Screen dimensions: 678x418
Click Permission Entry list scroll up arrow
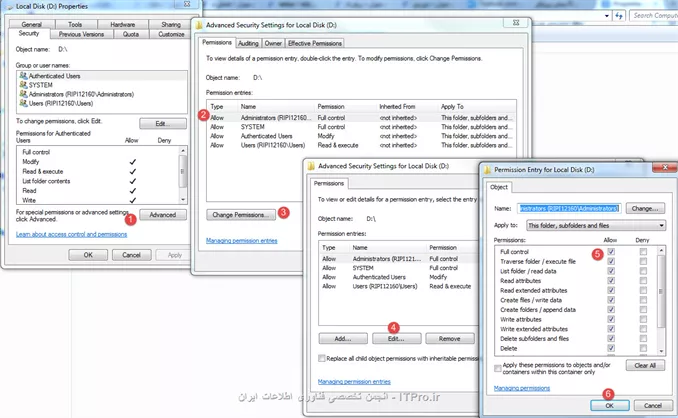coord(661,250)
